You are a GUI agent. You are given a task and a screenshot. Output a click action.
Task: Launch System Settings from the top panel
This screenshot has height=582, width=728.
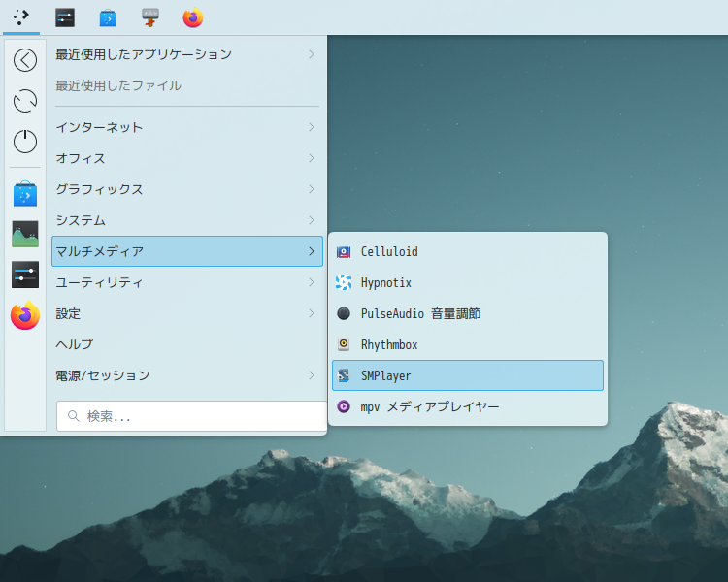(65, 17)
